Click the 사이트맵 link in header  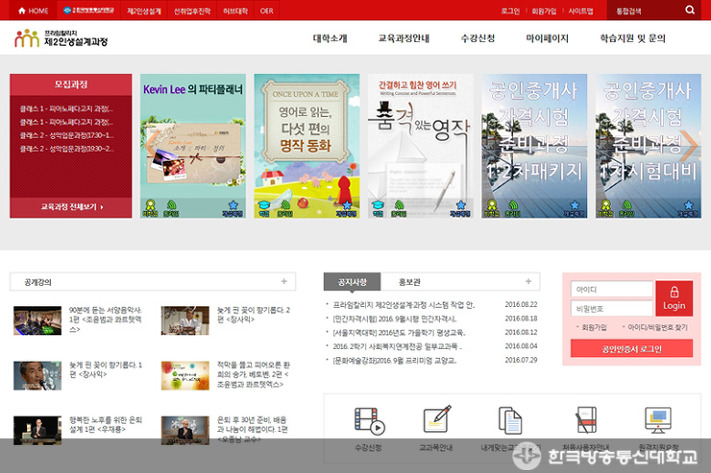[581, 10]
